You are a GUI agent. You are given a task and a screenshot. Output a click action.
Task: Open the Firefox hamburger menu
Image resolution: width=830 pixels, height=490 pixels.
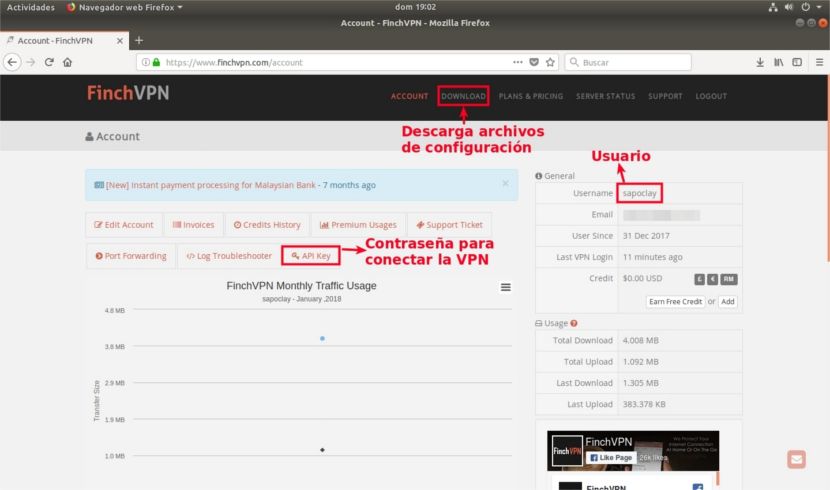coord(819,62)
